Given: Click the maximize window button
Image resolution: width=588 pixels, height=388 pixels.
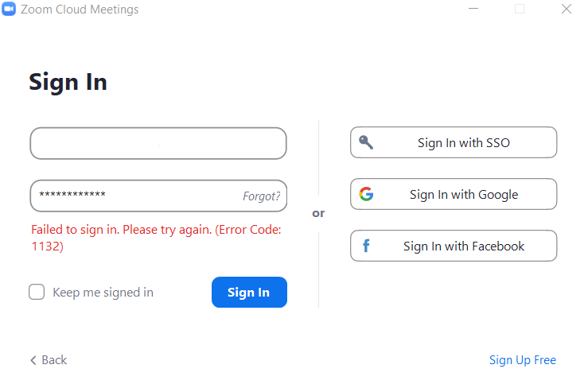Looking at the screenshot, I should [x=520, y=10].
